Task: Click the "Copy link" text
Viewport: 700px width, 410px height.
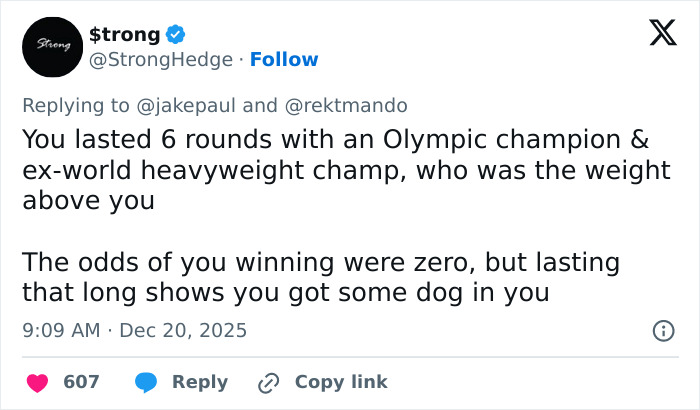Action: point(341,382)
